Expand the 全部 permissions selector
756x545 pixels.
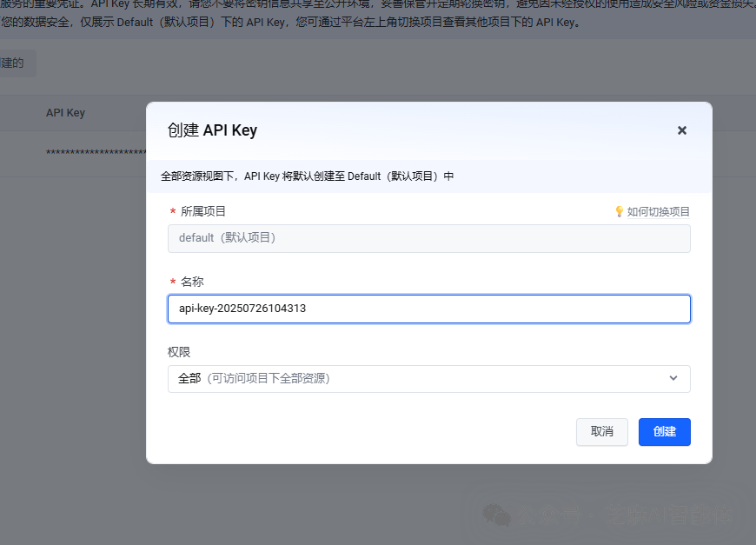point(429,378)
